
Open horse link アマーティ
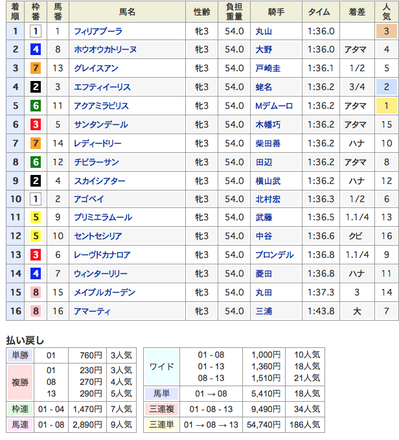(x=92, y=311)
